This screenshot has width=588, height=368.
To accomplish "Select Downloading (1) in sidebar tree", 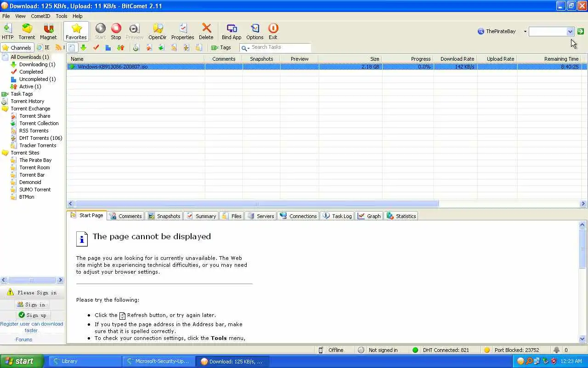I will 37,64.
